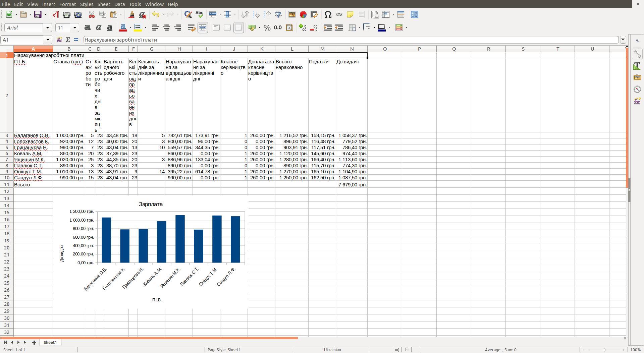This screenshot has width=644, height=353.
Task: Open the Tools menu
Action: pyautogui.click(x=135, y=4)
